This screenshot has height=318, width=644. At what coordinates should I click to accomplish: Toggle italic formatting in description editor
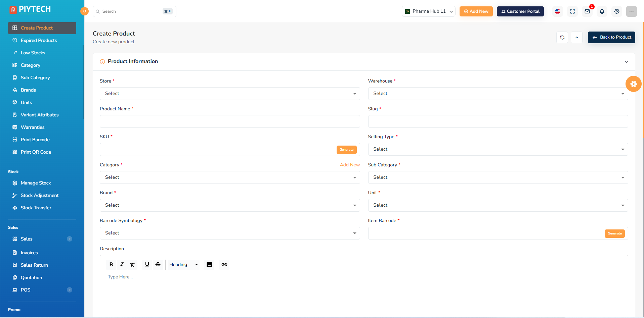[122, 265]
